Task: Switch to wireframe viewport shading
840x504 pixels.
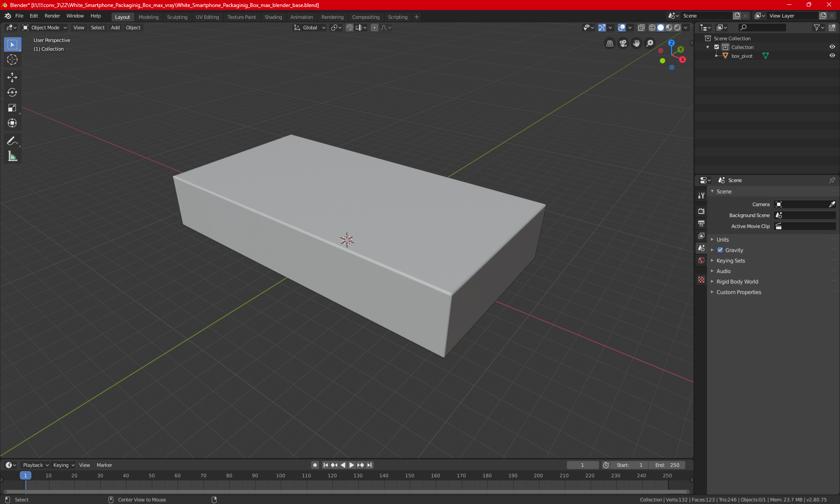Action: [x=652, y=28]
